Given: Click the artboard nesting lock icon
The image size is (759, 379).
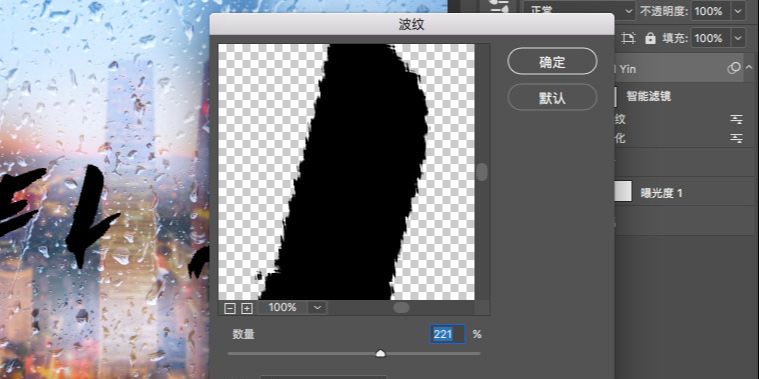Looking at the screenshot, I should 628,38.
